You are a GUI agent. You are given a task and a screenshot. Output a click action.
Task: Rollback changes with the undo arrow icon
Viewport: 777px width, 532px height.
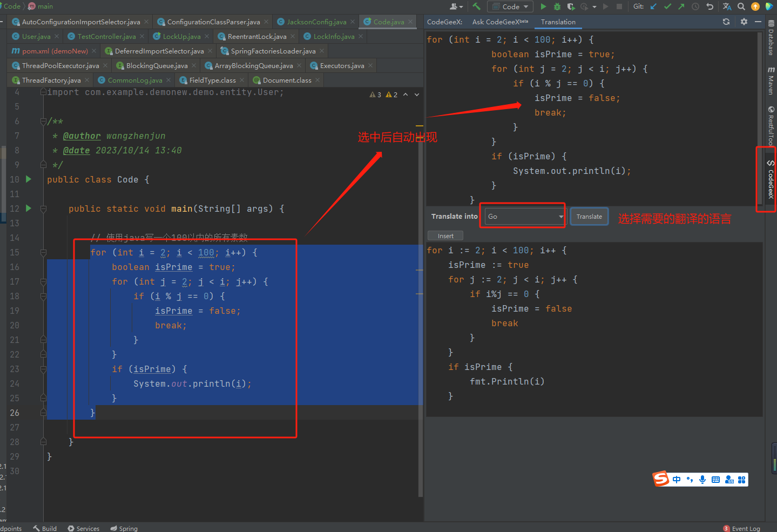point(710,6)
